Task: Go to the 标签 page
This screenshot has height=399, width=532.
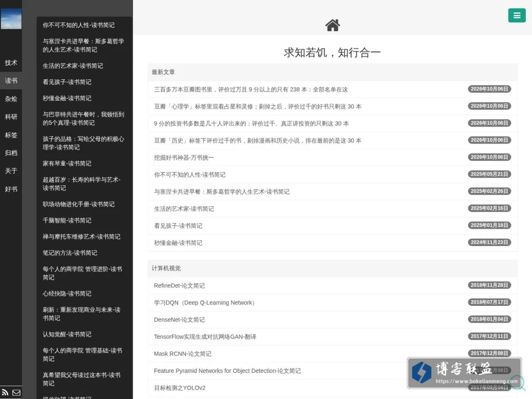Action: [11, 135]
